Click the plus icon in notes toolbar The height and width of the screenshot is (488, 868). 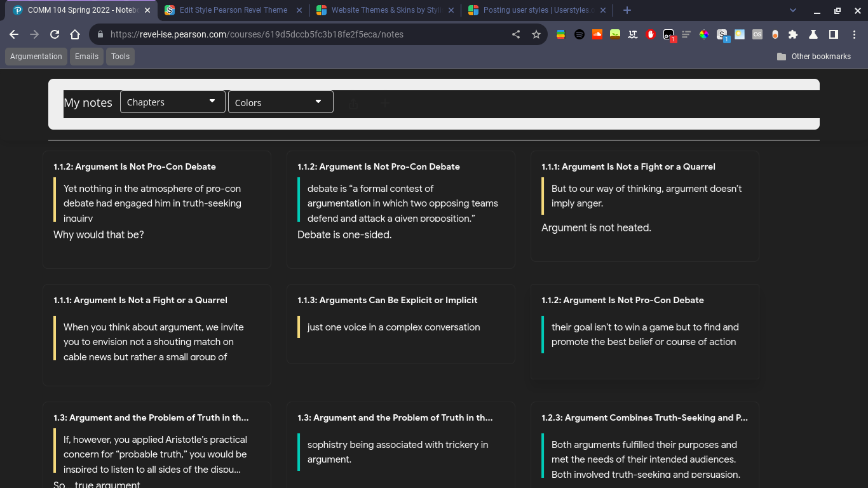tap(385, 102)
